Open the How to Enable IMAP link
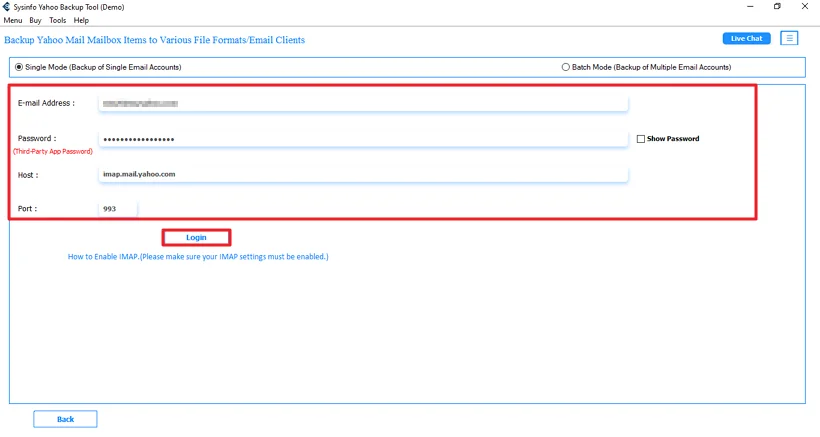Screen dimensions: 820x437 (198, 257)
